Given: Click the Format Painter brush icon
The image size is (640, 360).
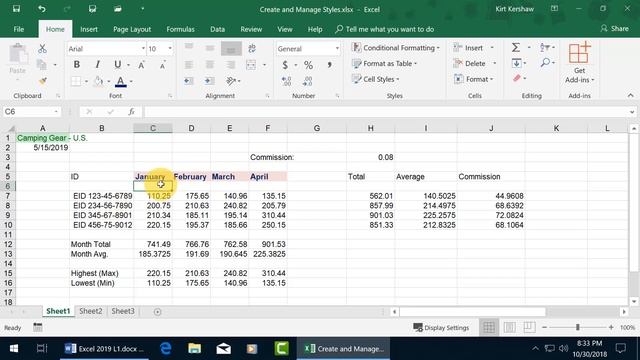Looking at the screenshot, I should pos(42,81).
